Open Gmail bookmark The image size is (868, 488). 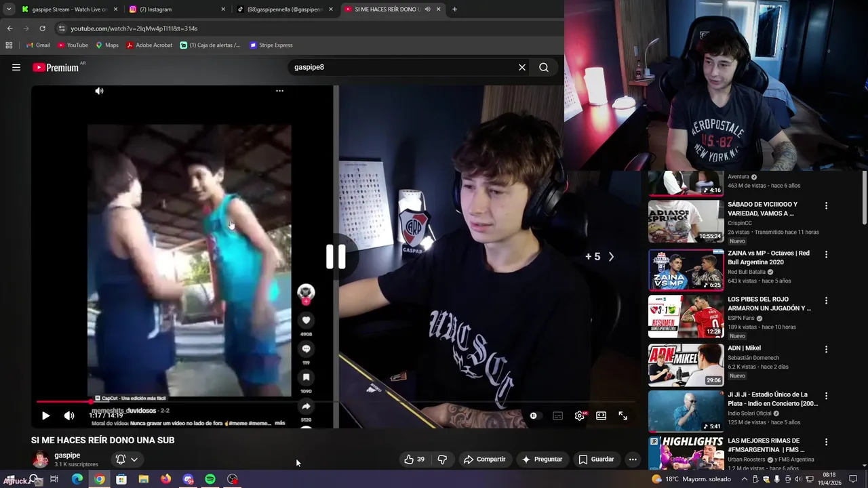point(38,45)
